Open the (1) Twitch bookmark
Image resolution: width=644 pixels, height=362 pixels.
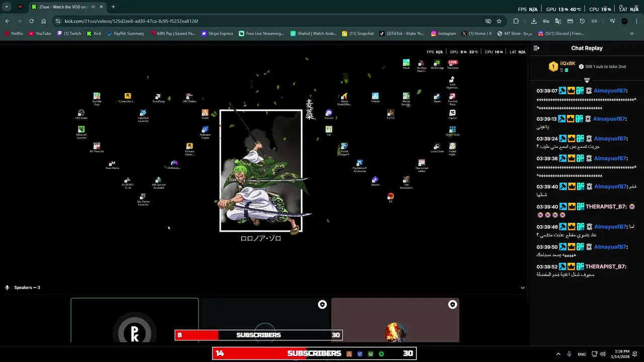(x=69, y=34)
